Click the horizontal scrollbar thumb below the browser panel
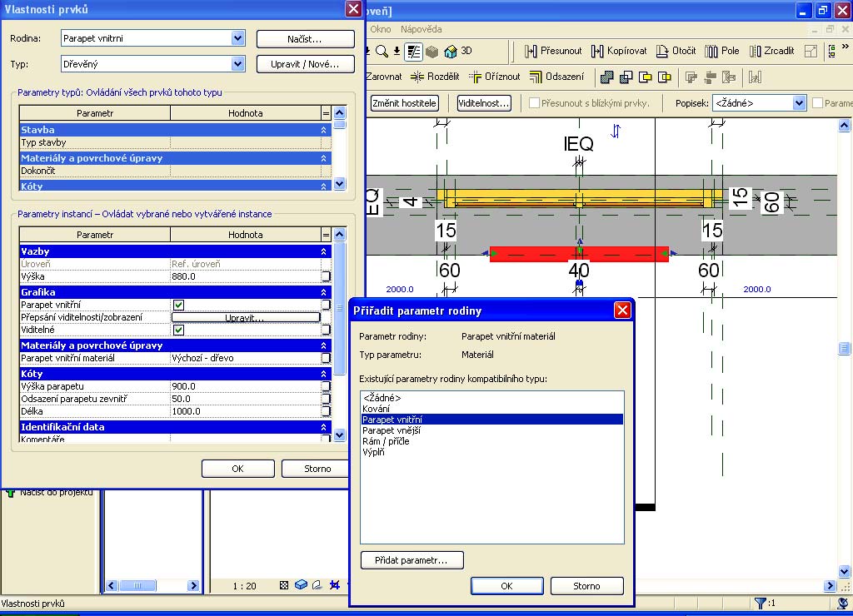853x616 pixels. [137, 585]
